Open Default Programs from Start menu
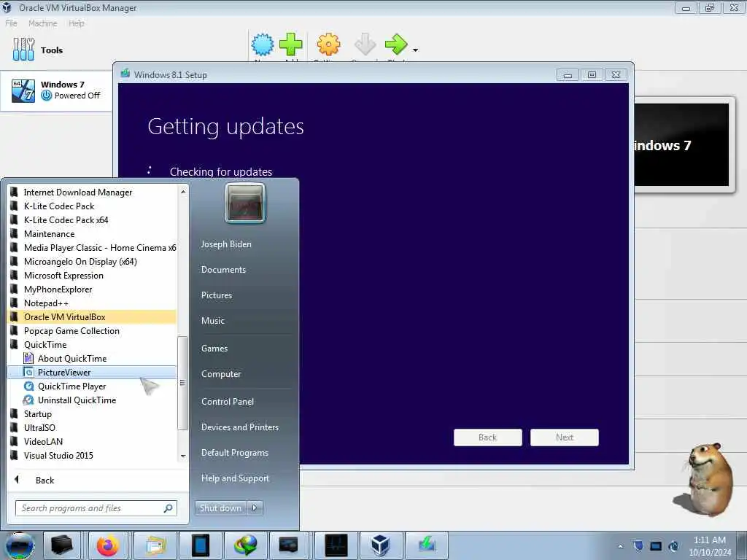747x560 pixels. pyautogui.click(x=234, y=453)
